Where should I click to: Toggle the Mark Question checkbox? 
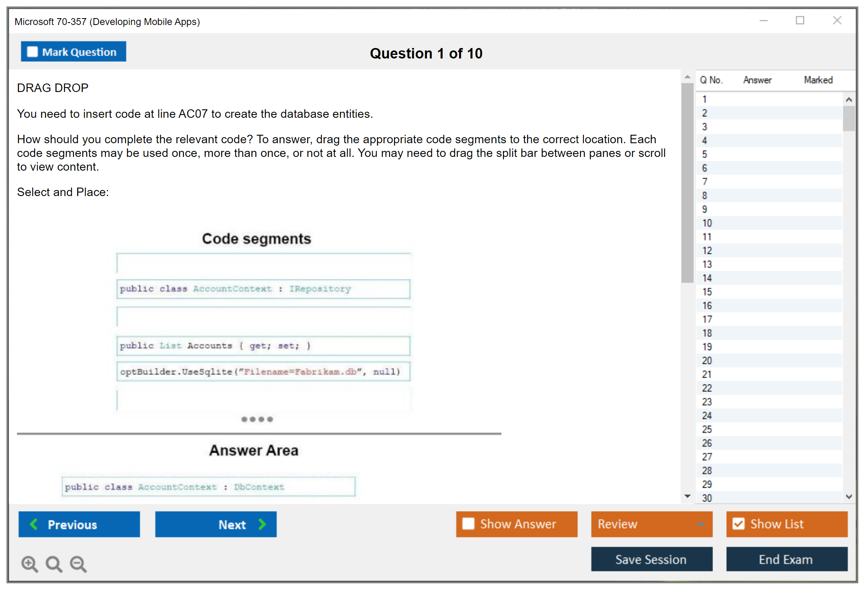(x=32, y=52)
